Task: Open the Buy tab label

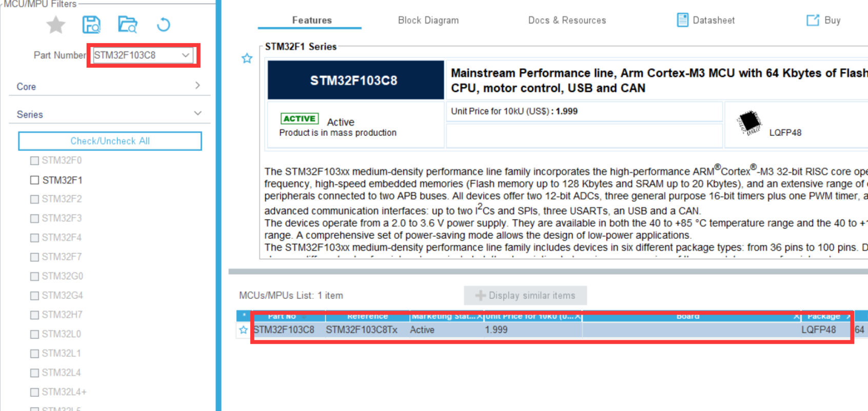Action: (832, 20)
